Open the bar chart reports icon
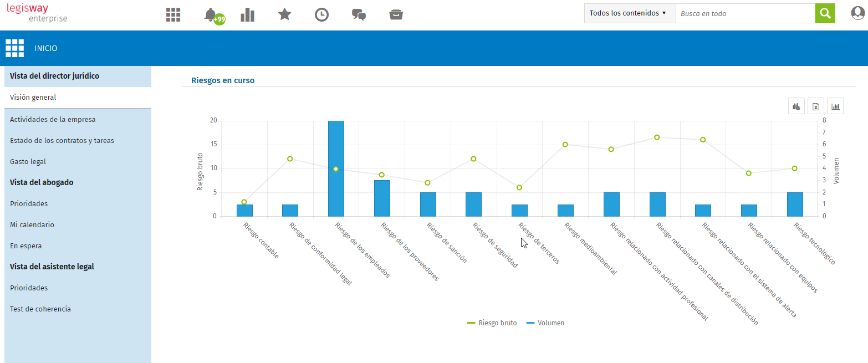Viewport: 868px width, 363px height. tap(247, 15)
